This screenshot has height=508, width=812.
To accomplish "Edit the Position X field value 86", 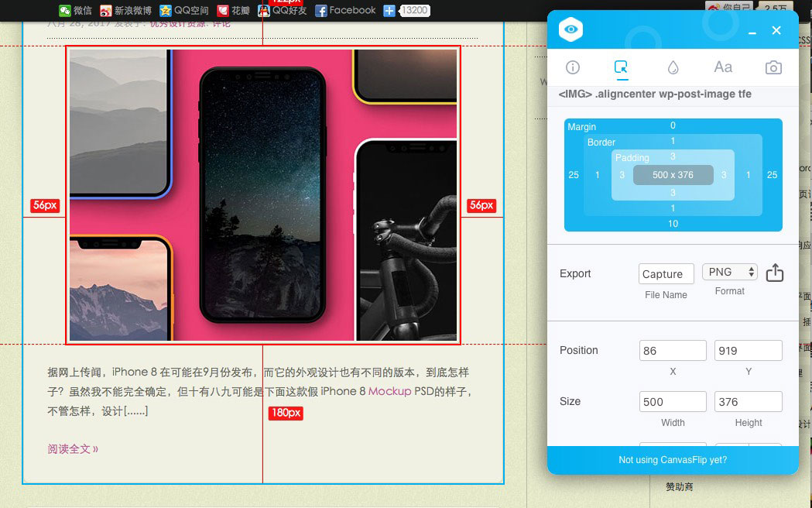I will tap(673, 351).
